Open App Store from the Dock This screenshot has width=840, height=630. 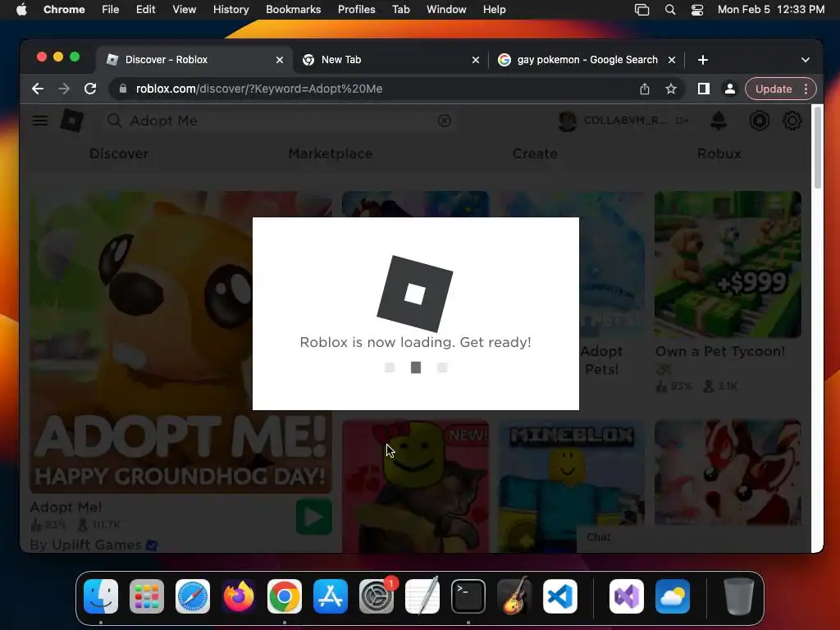[331, 596]
